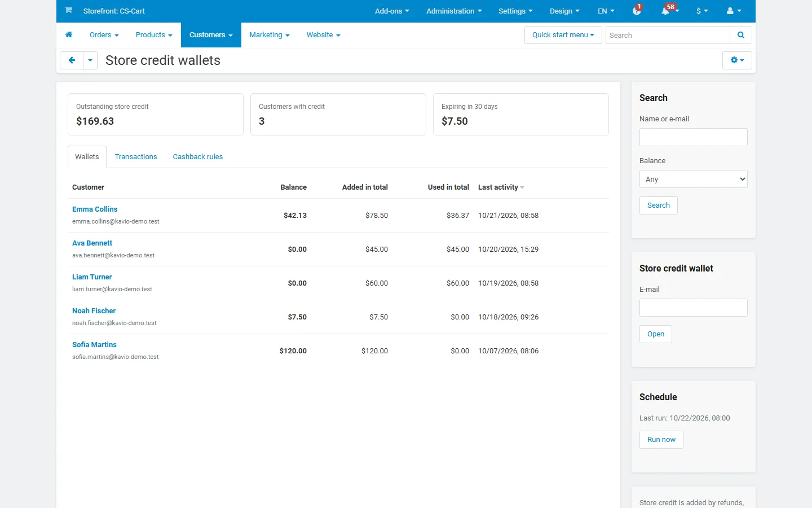This screenshot has height=508, width=812.
Task: Click the magnifier search icon button
Action: point(741,35)
